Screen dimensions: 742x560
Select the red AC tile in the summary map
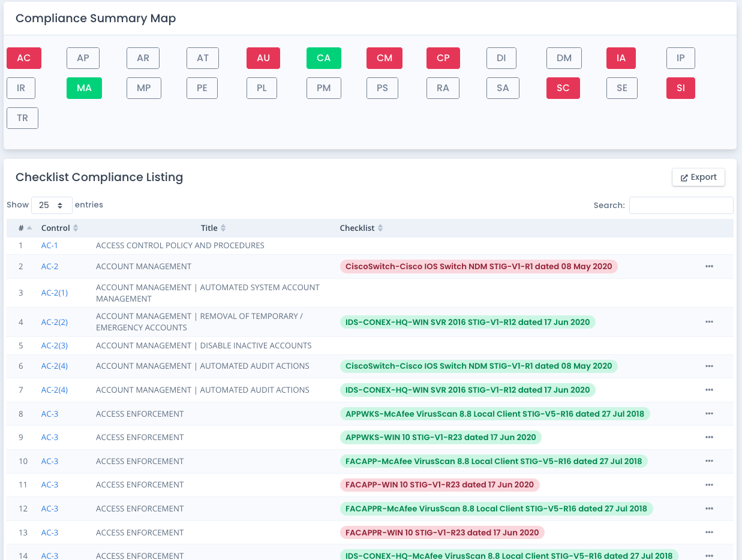click(23, 58)
